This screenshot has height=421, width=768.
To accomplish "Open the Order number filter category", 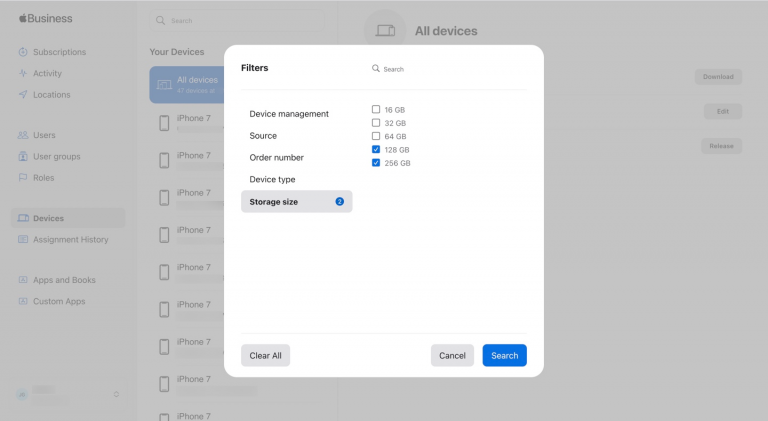I will [276, 158].
